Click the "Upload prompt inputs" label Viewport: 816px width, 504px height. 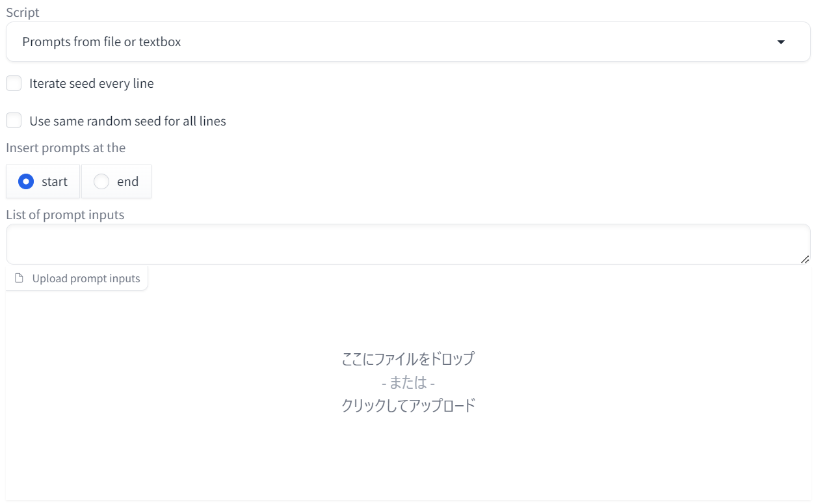tap(86, 278)
